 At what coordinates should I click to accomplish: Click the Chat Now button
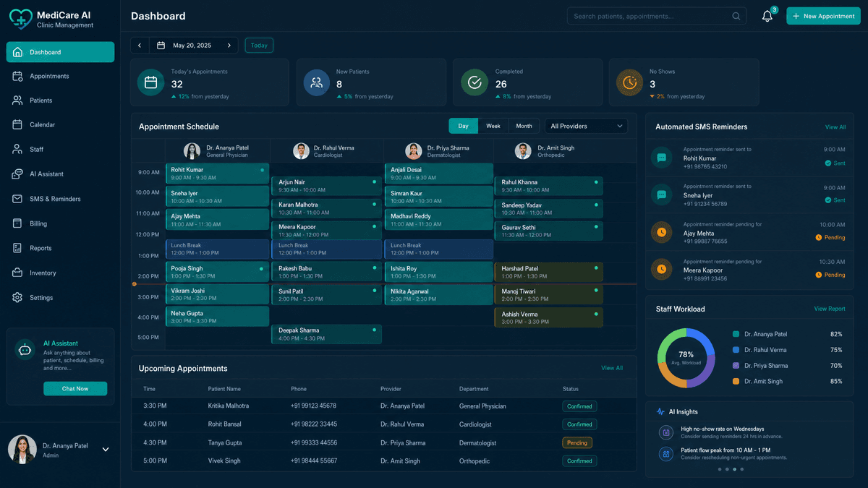pyautogui.click(x=75, y=388)
